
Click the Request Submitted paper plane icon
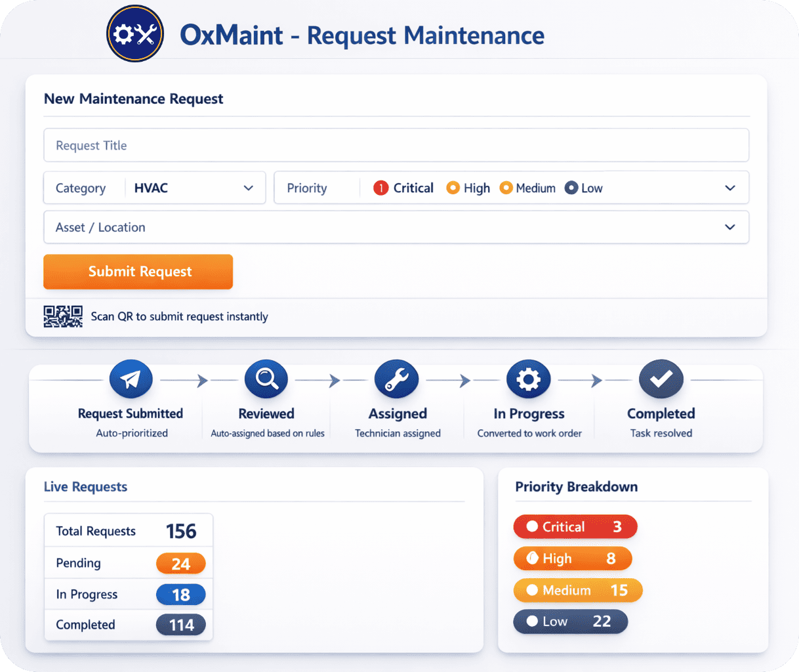(131, 379)
